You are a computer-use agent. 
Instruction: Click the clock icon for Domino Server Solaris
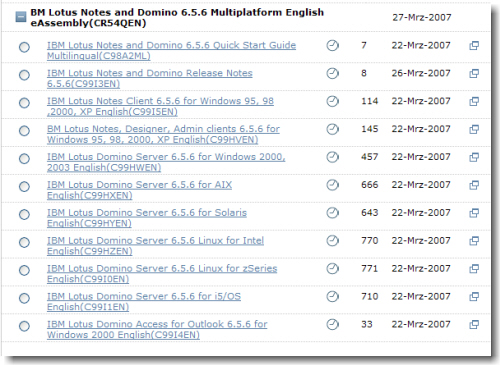[332, 213]
